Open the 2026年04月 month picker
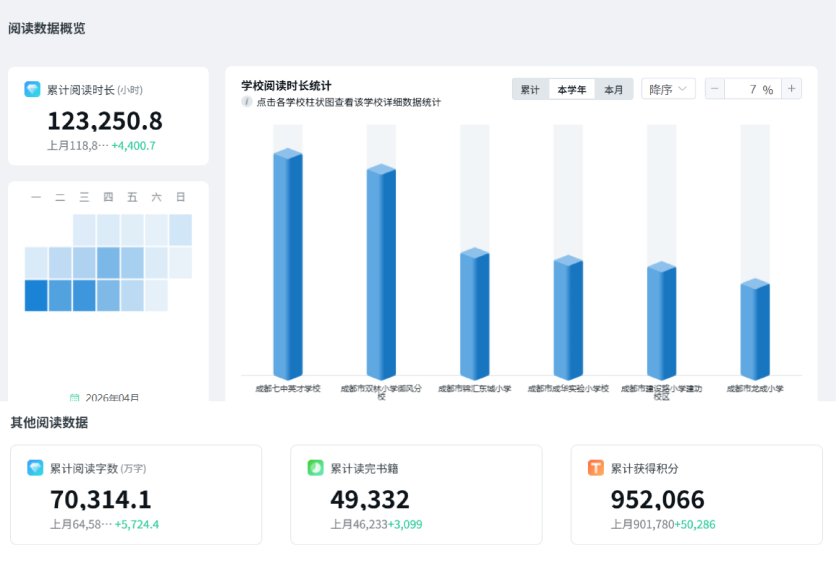The image size is (839, 564). click(x=112, y=397)
